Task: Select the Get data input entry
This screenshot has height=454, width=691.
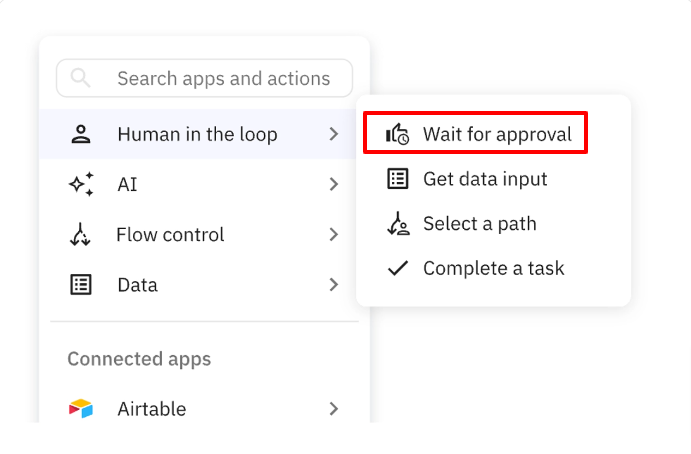Action: (x=485, y=179)
